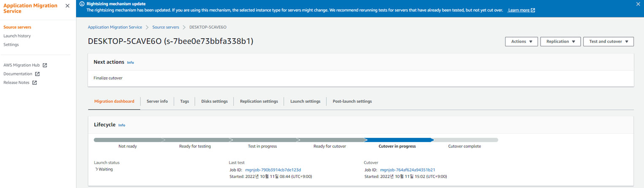Open the AWS Migration Hub link
This screenshot has height=188, width=644.
(22, 65)
